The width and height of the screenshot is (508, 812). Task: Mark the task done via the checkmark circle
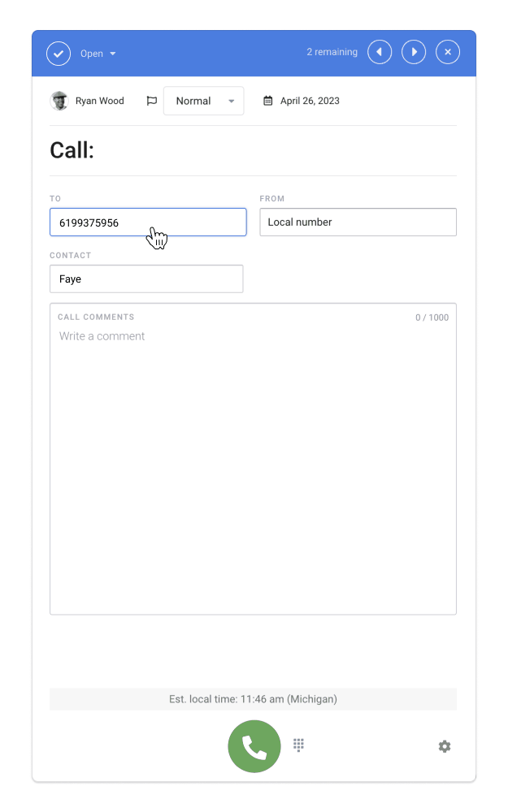click(x=58, y=52)
